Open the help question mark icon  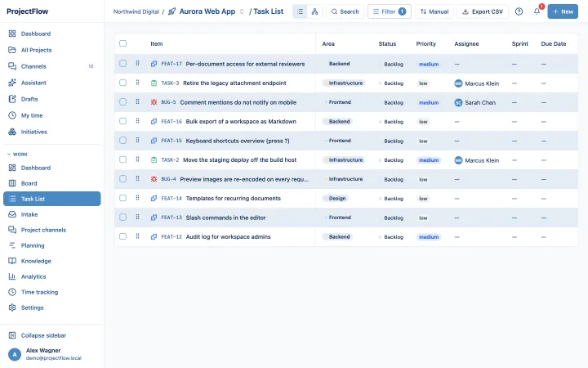coord(519,11)
